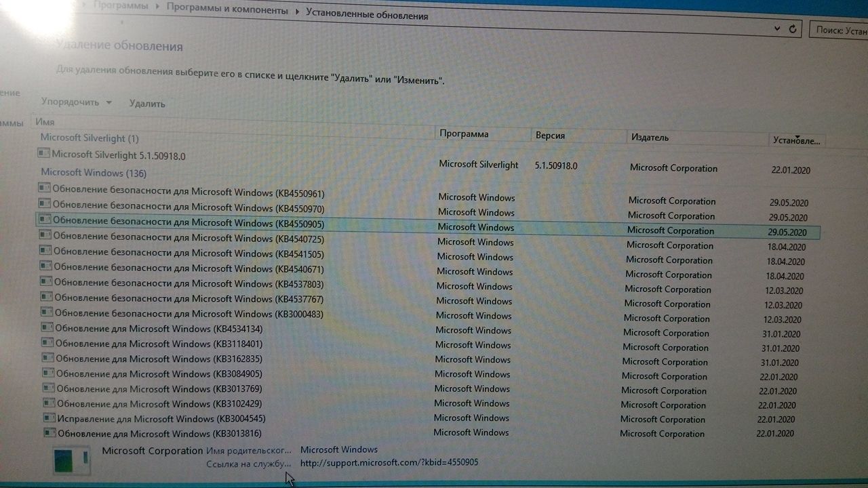The image size is (868, 488).
Task: Click in the search box Поиск
Action: [x=840, y=30]
